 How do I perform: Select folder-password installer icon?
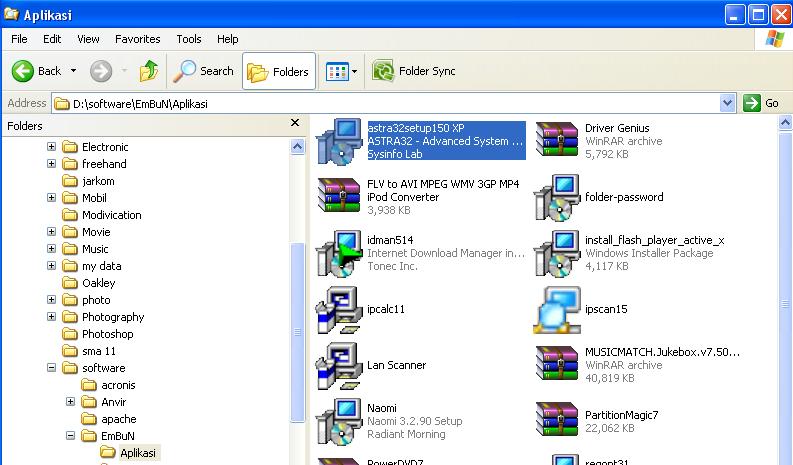[557, 197]
